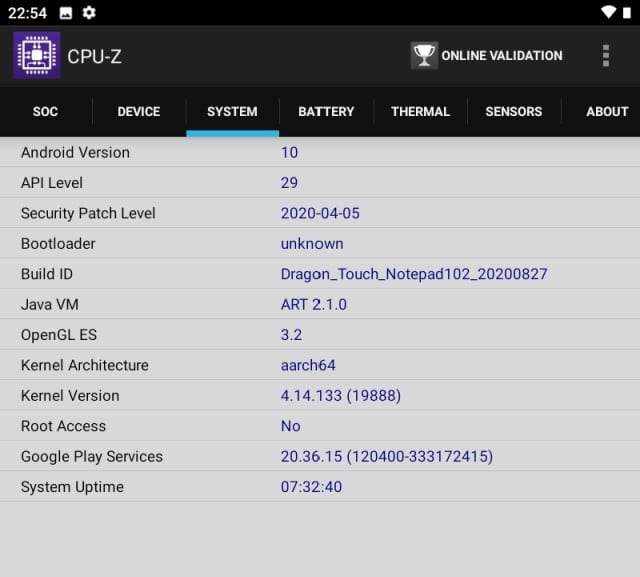640x577 pixels.
Task: Select the Build ID label
Action: [47, 274]
